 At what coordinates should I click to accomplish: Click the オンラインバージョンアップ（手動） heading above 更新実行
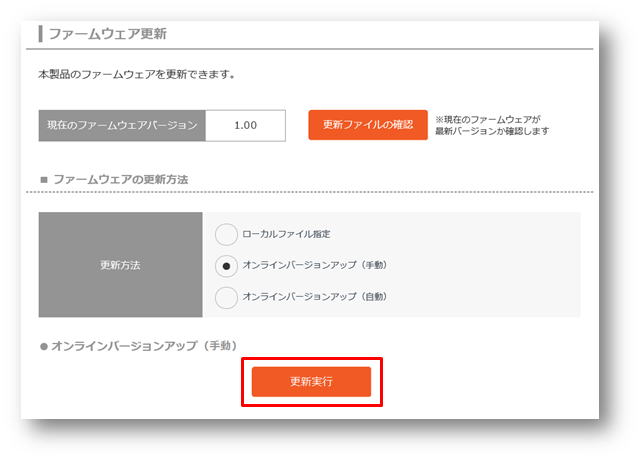pyautogui.click(x=144, y=346)
